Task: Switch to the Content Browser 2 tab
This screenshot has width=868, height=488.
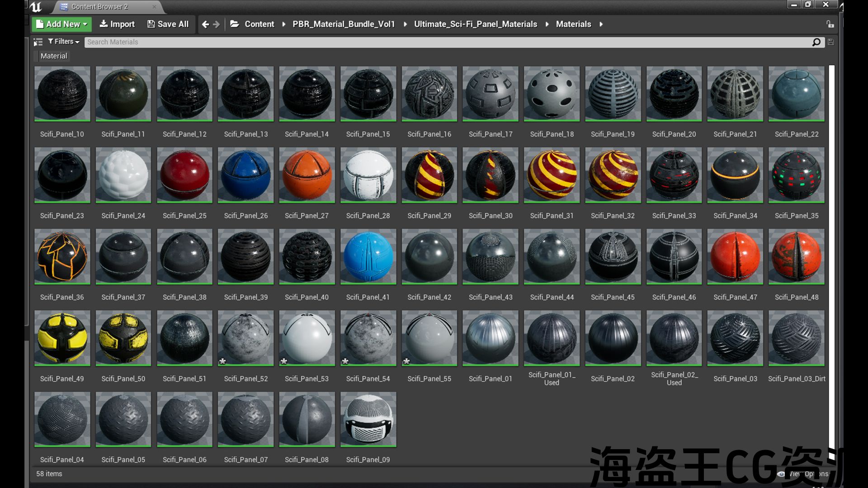Action: 99,7
